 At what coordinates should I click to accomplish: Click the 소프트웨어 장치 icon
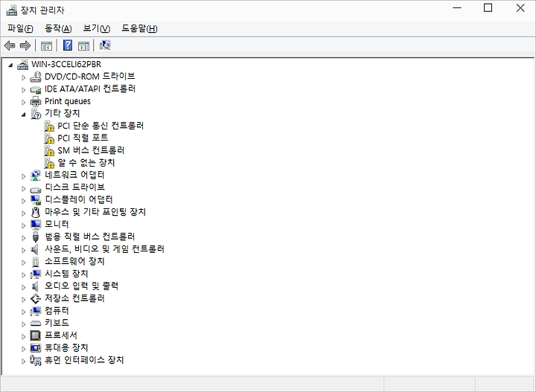[36, 262]
